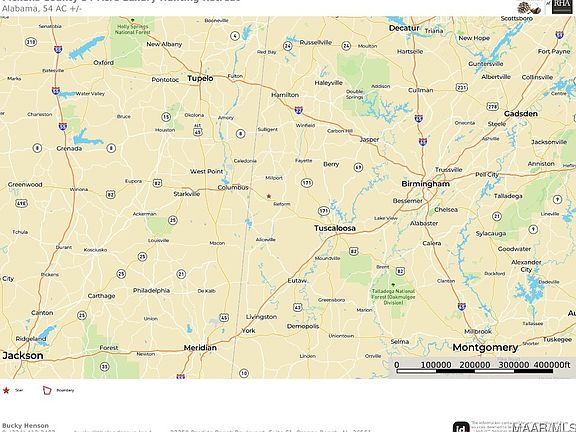This screenshot has height=432, width=576.
Task: Click the Holly Springs National Forest label
Action: pyautogui.click(x=133, y=29)
